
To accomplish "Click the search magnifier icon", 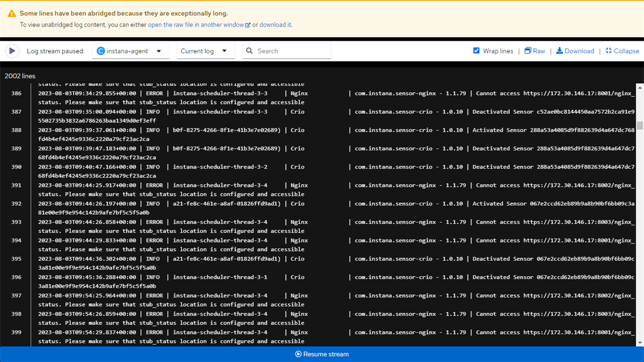I will click(250, 51).
